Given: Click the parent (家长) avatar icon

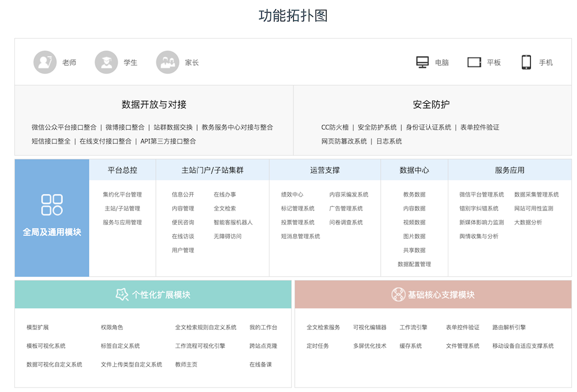Looking at the screenshot, I should 168,62.
